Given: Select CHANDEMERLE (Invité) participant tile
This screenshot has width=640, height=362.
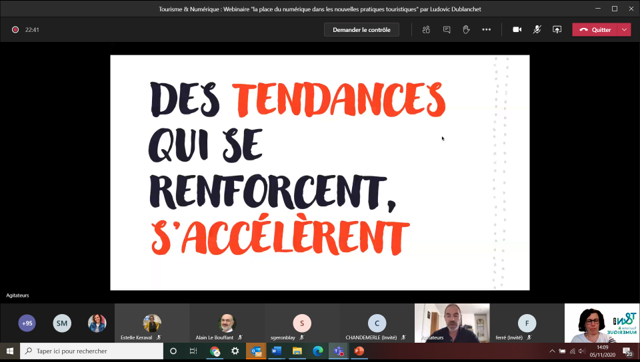Looking at the screenshot, I should coord(377,323).
